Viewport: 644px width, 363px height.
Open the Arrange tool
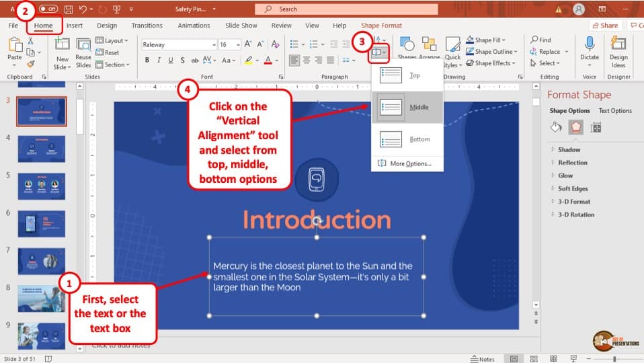pyautogui.click(x=430, y=48)
